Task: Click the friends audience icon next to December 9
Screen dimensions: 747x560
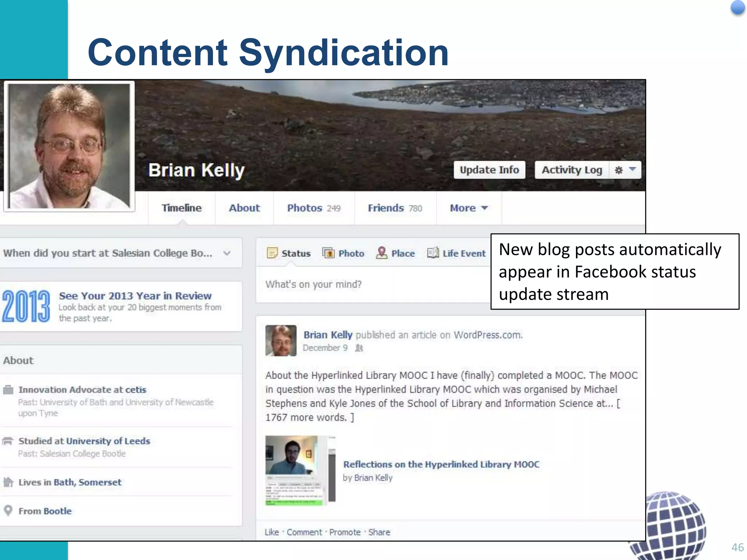Action: 359,348
